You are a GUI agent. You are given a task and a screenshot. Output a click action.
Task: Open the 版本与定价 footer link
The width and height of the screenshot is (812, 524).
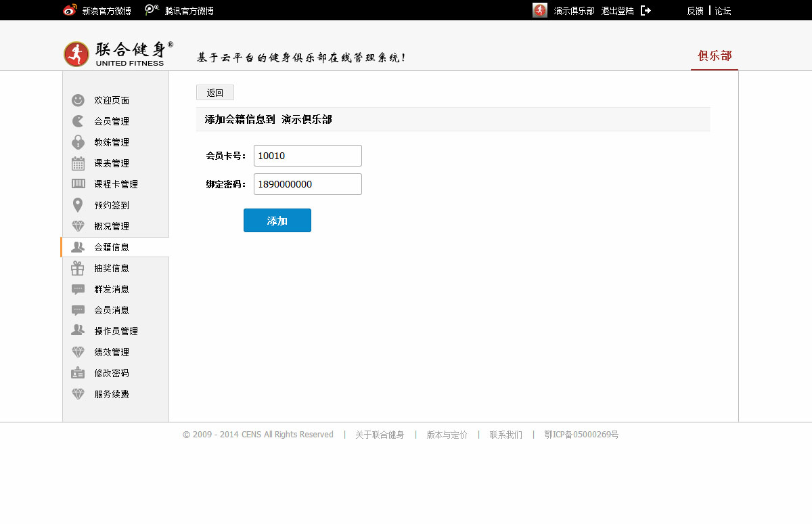click(x=447, y=435)
